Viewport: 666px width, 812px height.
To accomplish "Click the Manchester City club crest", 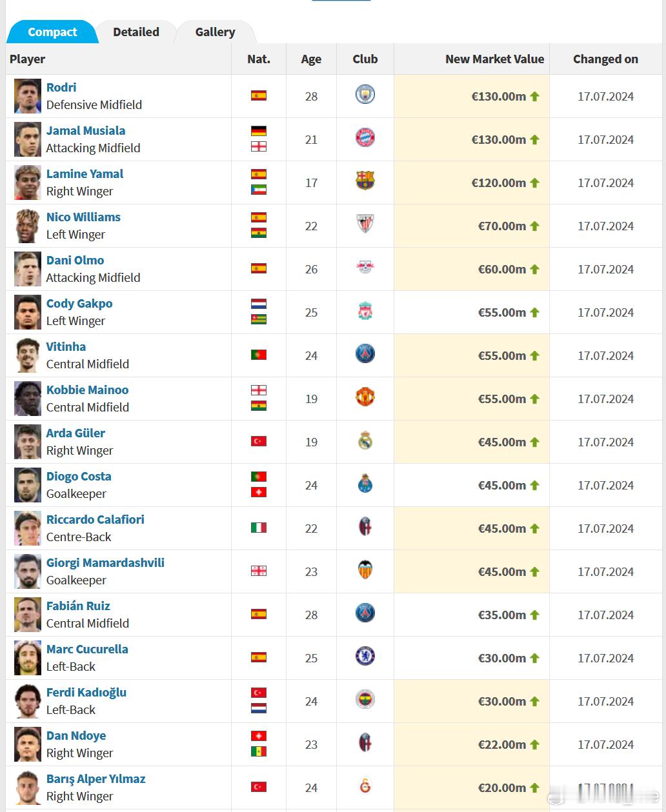I will click(x=365, y=95).
